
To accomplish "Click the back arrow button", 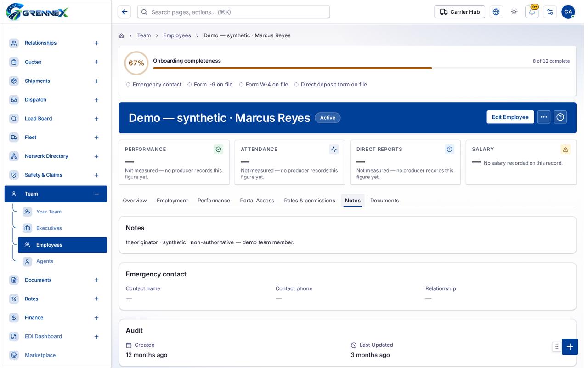I will pyautogui.click(x=124, y=12).
